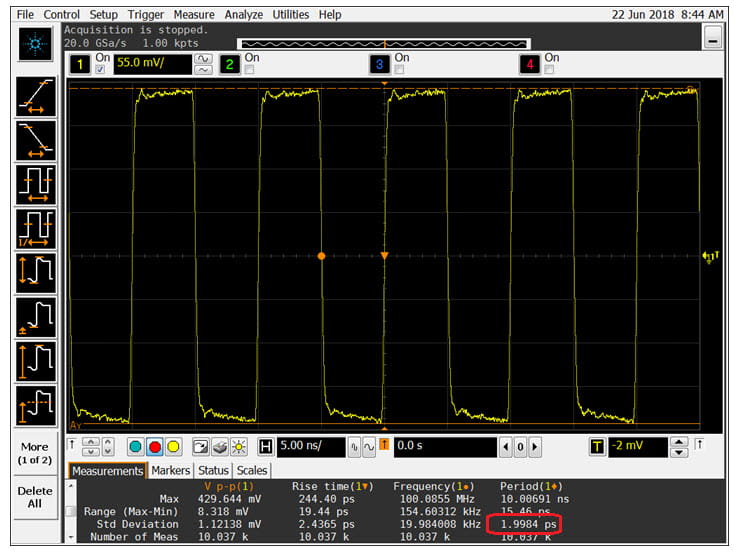Click the trigger level marker on right edge
Image resolution: width=734 pixels, height=552 pixels.
coord(708,257)
